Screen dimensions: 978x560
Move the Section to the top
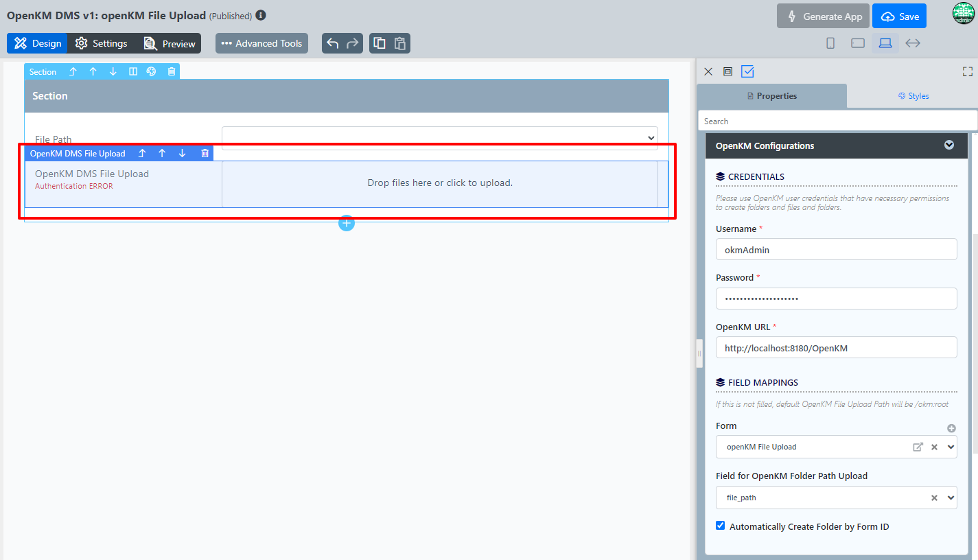tap(73, 71)
